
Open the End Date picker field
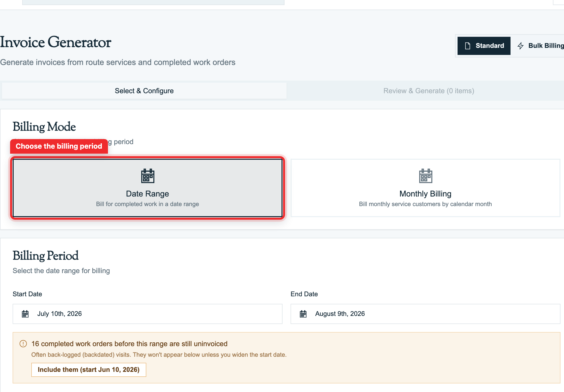[x=425, y=314]
